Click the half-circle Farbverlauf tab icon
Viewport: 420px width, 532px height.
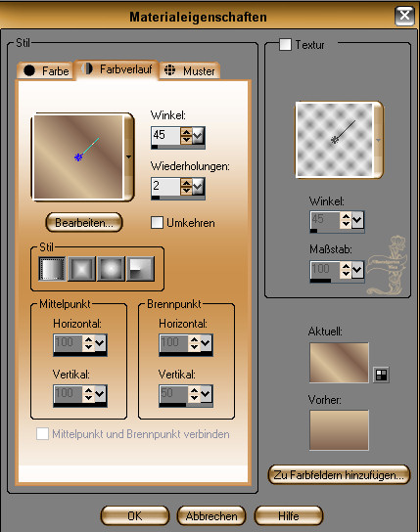tap(87, 68)
